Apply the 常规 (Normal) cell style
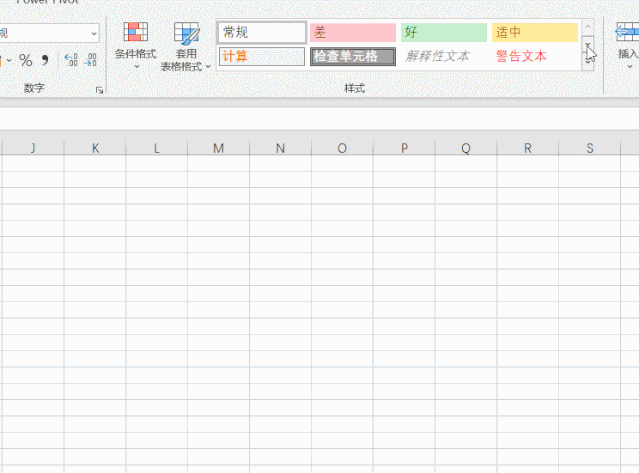This screenshot has height=473, width=639. (262, 33)
